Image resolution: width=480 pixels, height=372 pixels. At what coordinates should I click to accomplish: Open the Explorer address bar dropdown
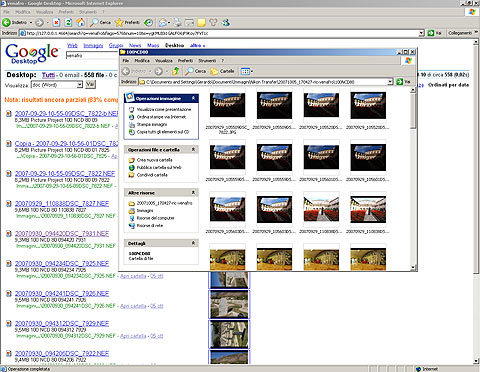(x=390, y=82)
